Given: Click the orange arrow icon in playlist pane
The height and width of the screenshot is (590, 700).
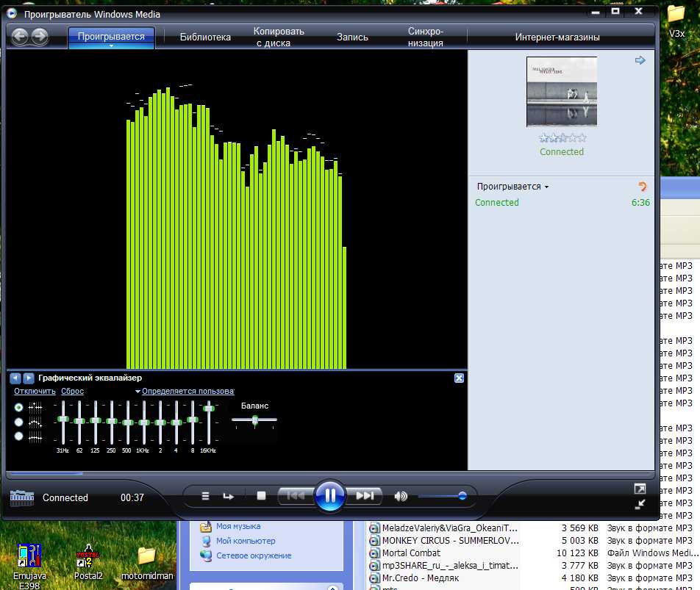Looking at the screenshot, I should tap(643, 187).
